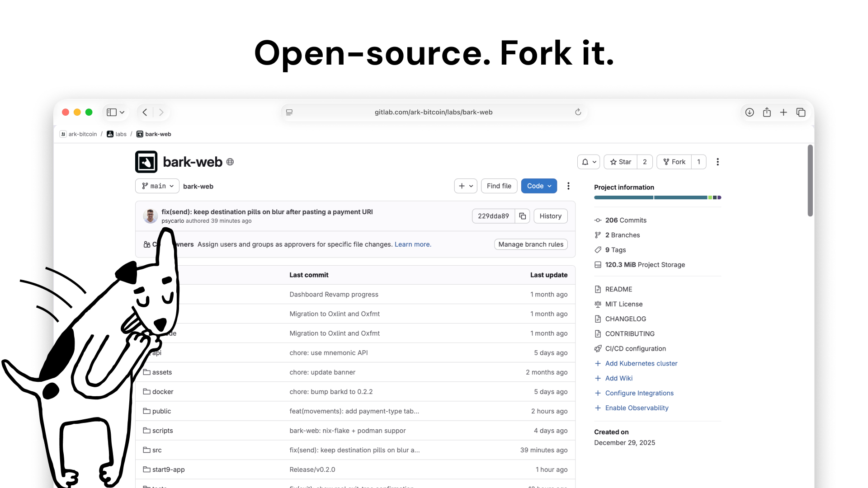View the fork count 1
This screenshot has width=868, height=488.
click(698, 162)
